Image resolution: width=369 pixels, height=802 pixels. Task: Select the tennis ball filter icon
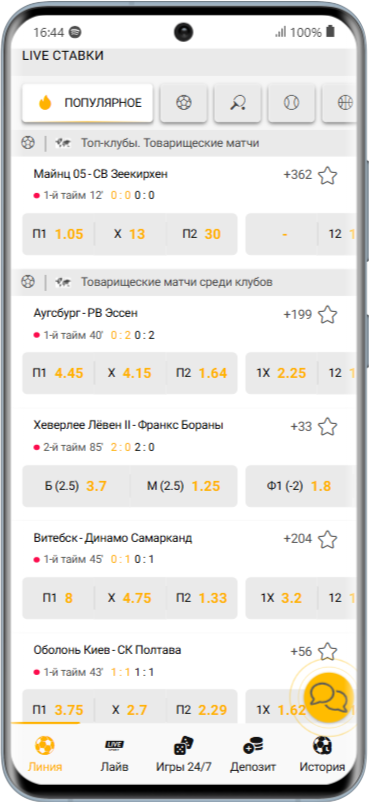pos(291,103)
